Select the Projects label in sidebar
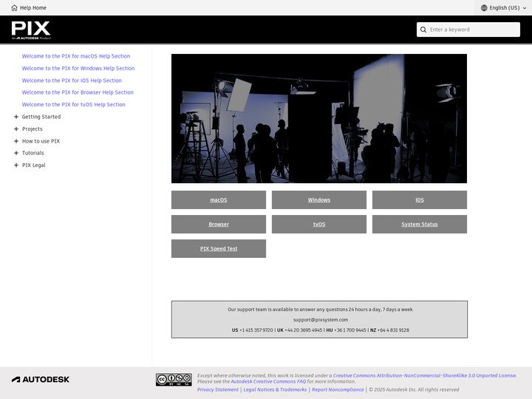Image resolution: width=532 pixels, height=399 pixels. tap(33, 129)
